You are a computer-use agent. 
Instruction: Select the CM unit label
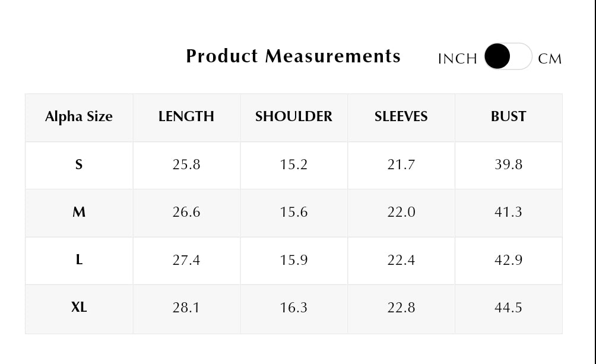click(x=550, y=59)
